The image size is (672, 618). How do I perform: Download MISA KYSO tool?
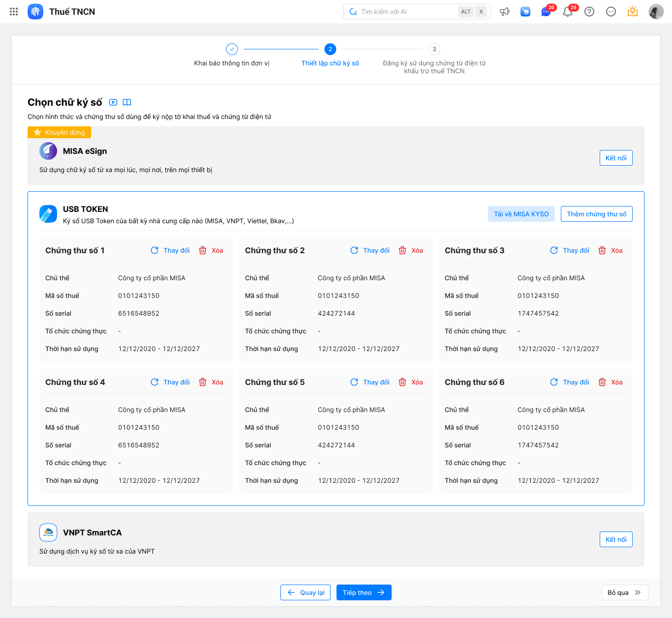(x=521, y=214)
